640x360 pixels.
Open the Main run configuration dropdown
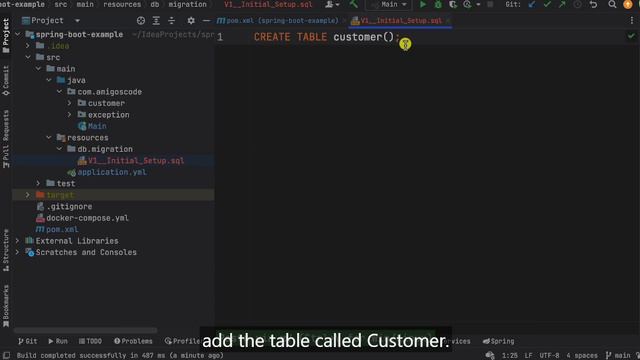pos(389,4)
